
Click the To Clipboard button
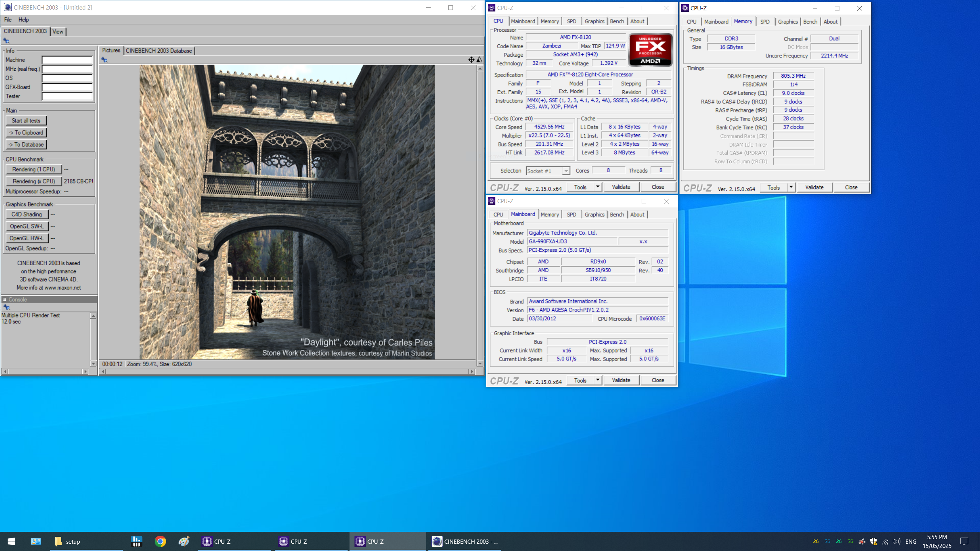pos(26,132)
